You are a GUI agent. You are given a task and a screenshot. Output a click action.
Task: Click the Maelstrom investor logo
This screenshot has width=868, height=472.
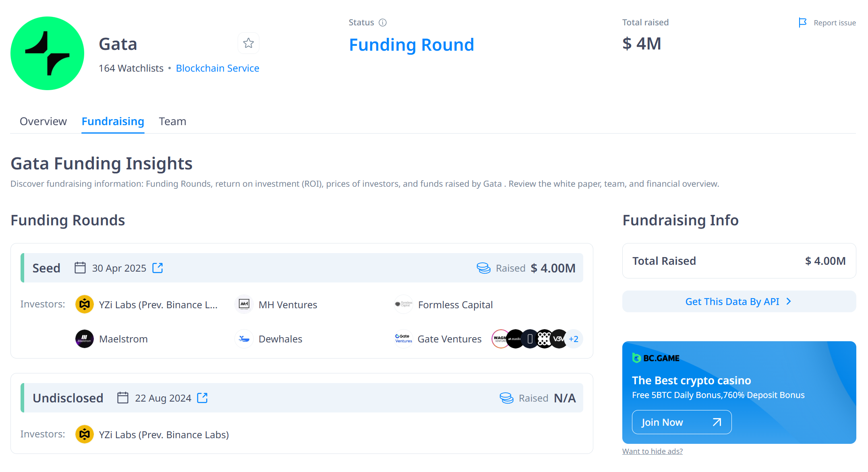click(85, 339)
